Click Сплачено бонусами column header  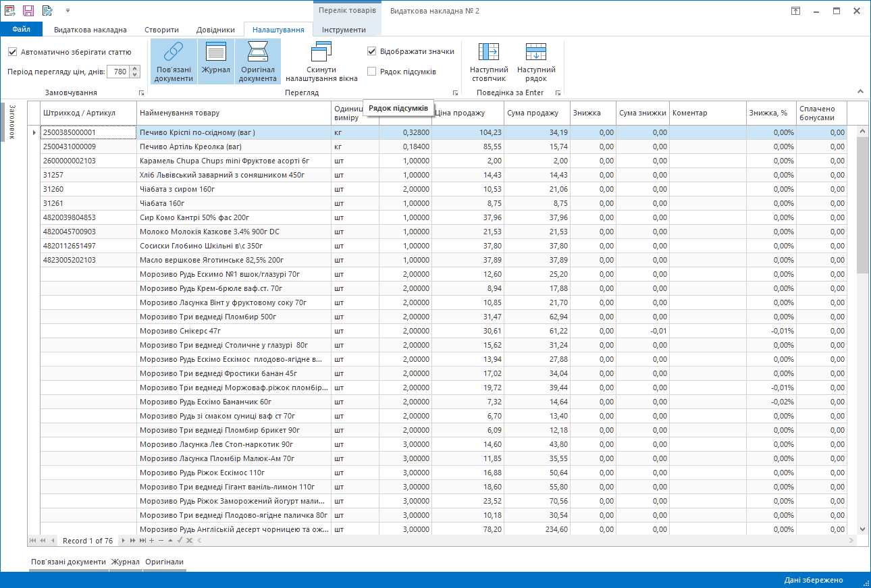822,113
